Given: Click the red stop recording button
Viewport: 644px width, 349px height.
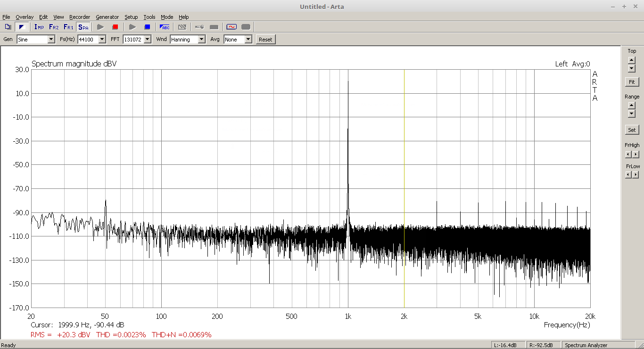Looking at the screenshot, I should (x=115, y=27).
